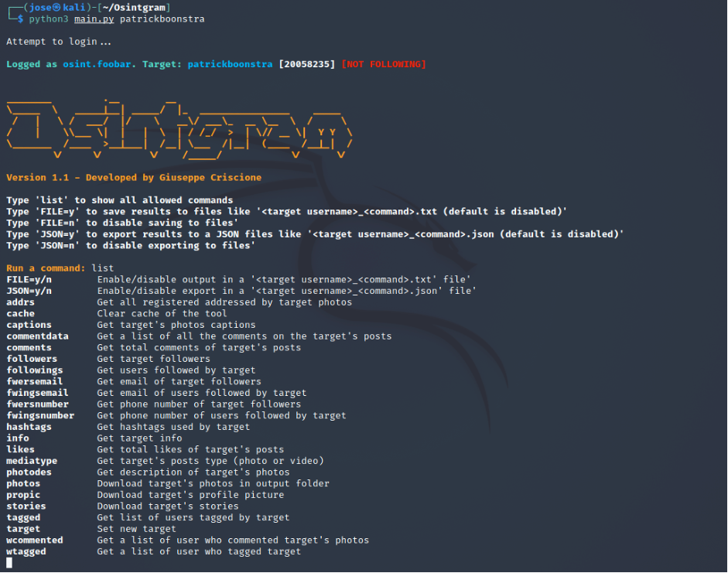The height and width of the screenshot is (573, 728).
Task: Click the "Type 'FILE=y'" help line
Action: 286,212
